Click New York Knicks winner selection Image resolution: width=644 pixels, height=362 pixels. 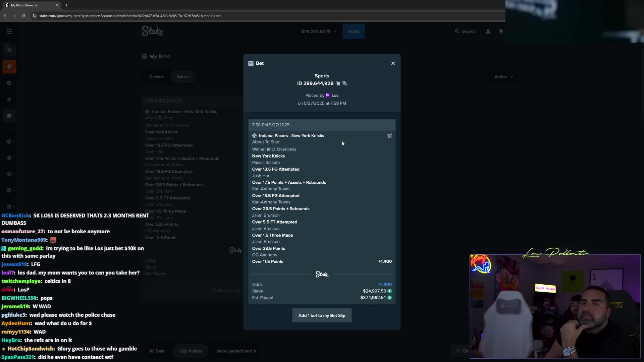pyautogui.click(x=268, y=156)
